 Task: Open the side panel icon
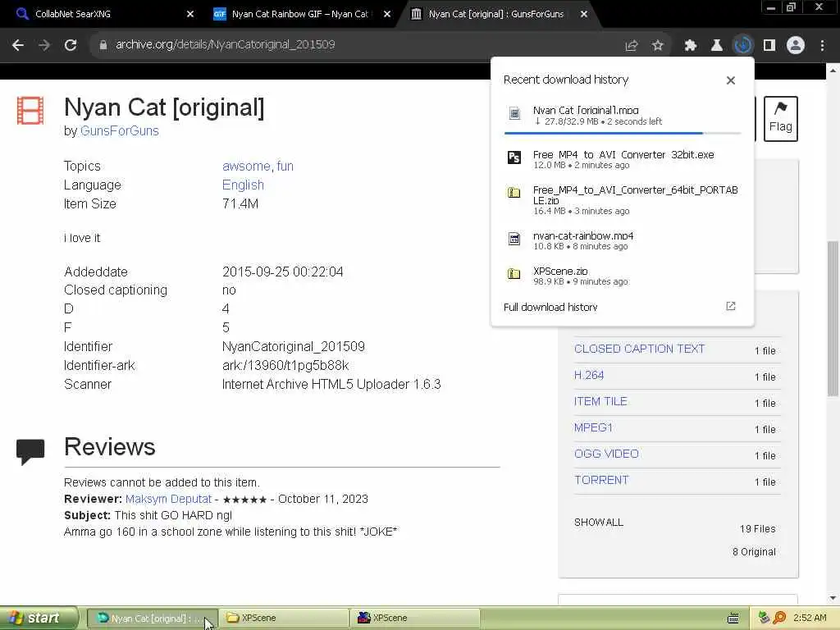click(x=769, y=46)
